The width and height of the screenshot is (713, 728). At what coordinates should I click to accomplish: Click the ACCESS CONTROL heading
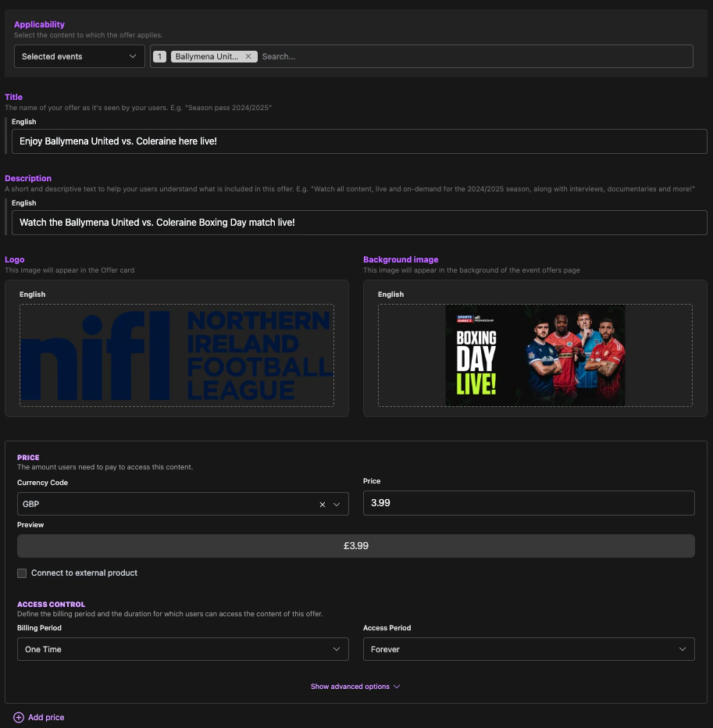pyautogui.click(x=51, y=604)
